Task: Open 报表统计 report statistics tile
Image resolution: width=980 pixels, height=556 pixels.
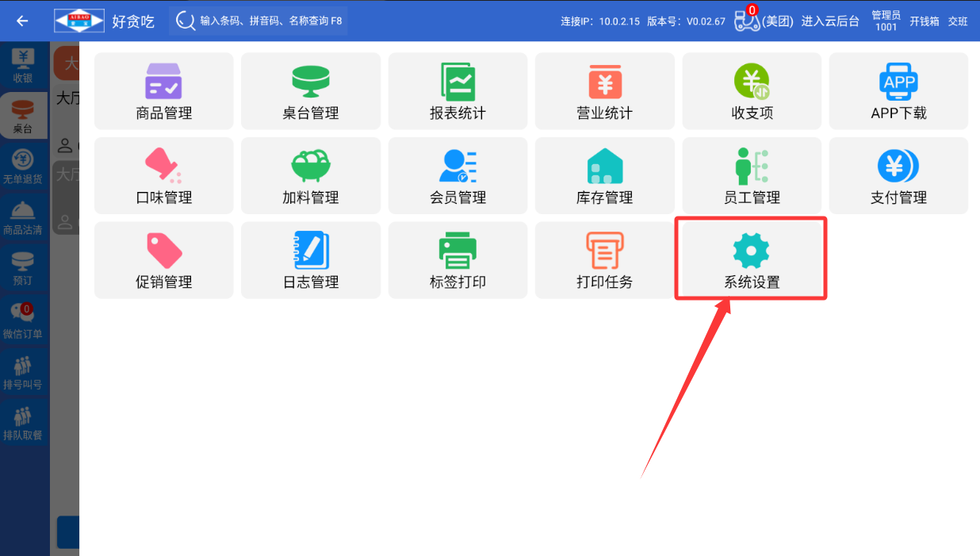Action: coord(457,91)
